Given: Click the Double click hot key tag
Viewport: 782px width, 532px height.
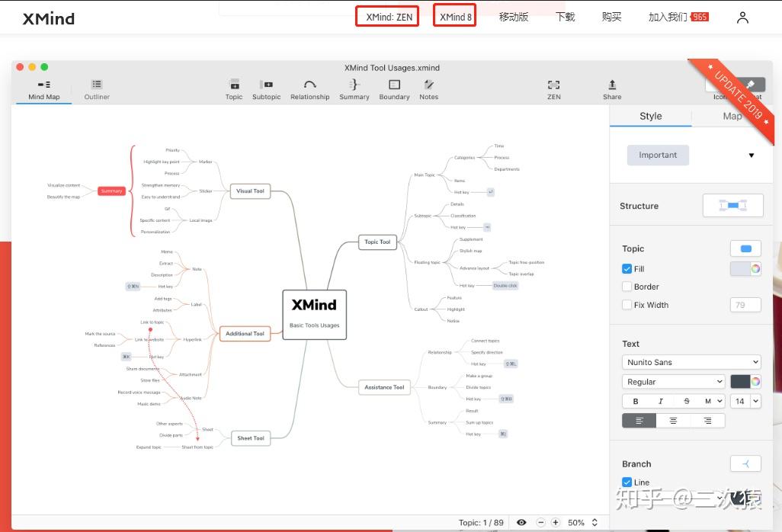Looking at the screenshot, I should 505,286.
